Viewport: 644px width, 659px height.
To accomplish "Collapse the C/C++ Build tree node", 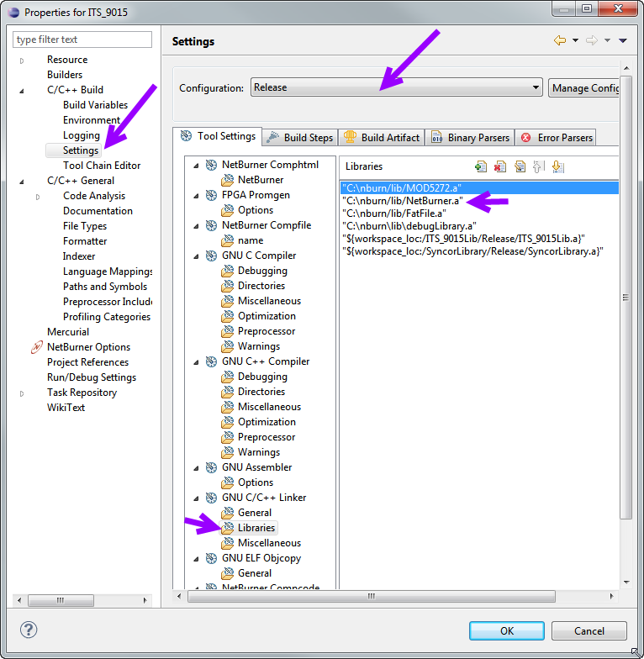I will 22,90.
